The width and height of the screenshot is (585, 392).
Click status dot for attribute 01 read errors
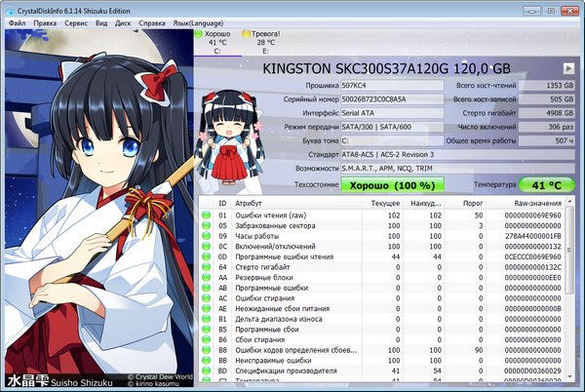pos(206,215)
